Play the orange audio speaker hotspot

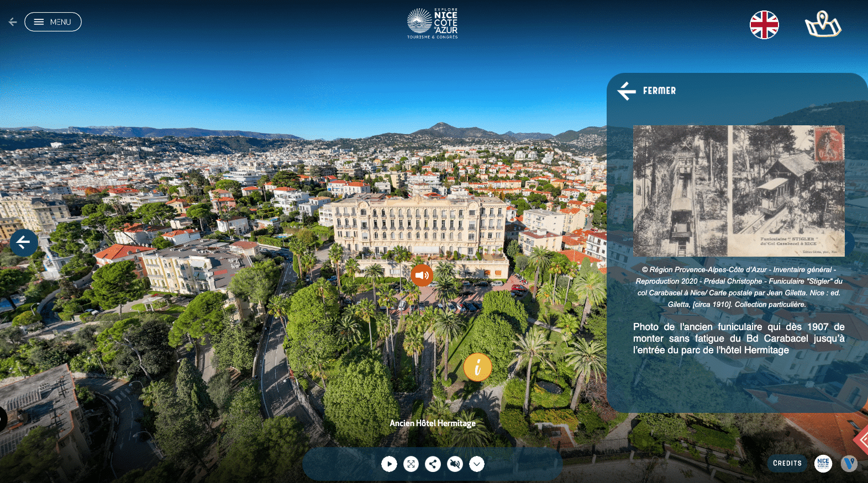[x=422, y=275]
